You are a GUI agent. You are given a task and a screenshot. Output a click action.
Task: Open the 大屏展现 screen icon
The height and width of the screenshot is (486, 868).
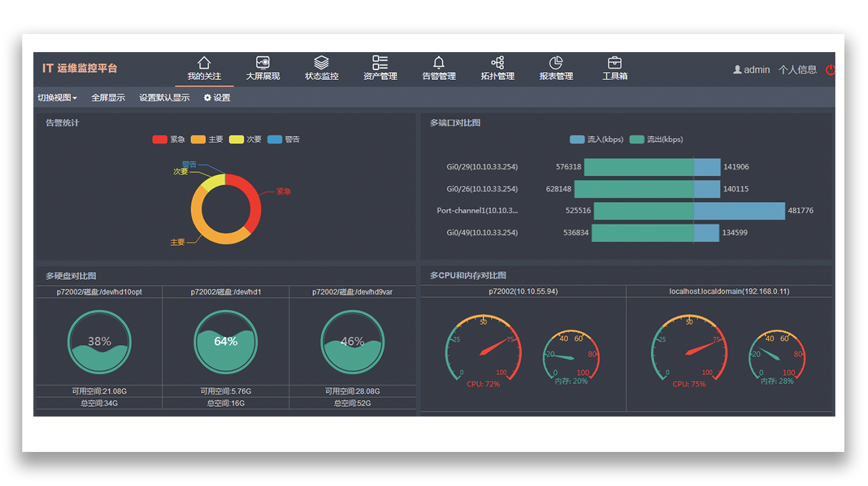click(262, 62)
